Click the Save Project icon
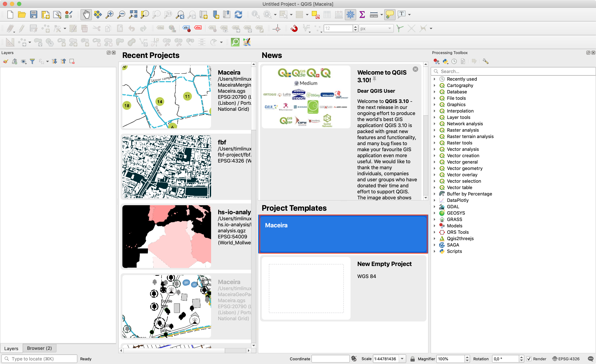 click(34, 15)
